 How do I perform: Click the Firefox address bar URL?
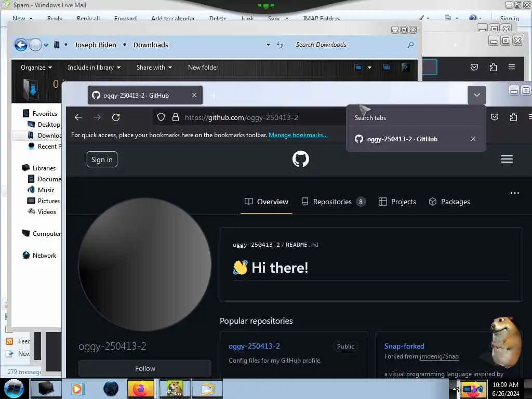tap(242, 117)
